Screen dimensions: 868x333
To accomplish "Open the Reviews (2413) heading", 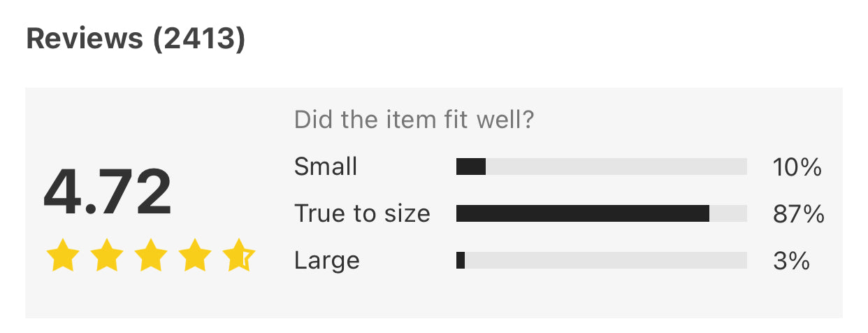I will tap(136, 40).
